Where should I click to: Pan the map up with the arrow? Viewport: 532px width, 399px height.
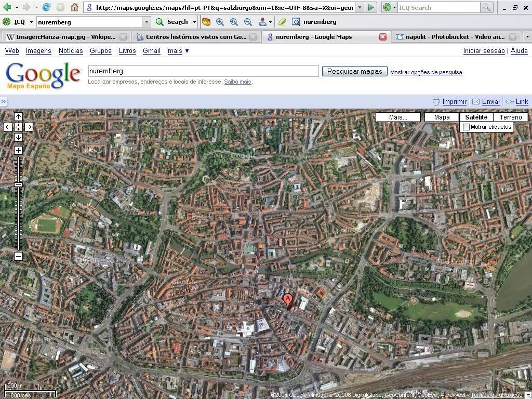[x=18, y=117]
